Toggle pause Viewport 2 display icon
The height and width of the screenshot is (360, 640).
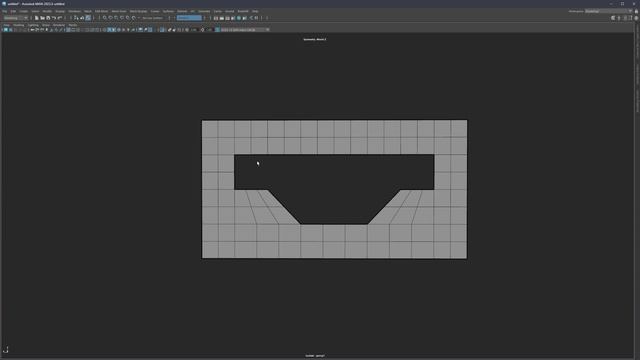coord(256,18)
